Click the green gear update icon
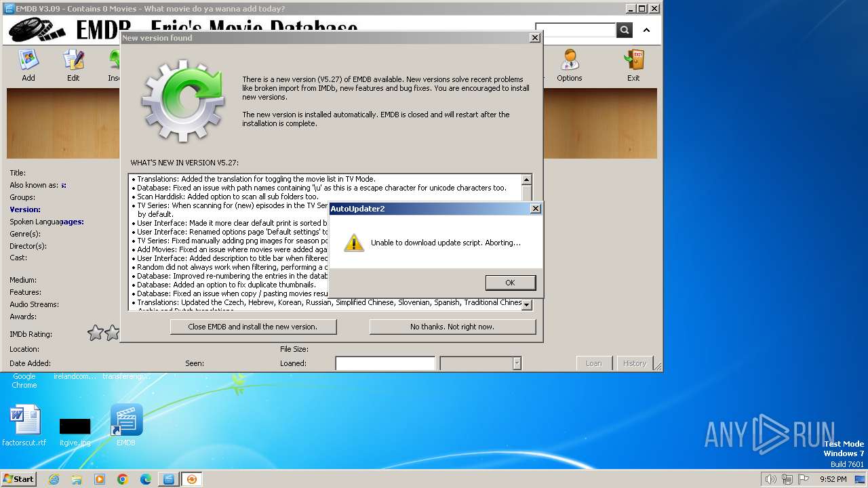Viewport: 868px width, 488px height. (183, 102)
